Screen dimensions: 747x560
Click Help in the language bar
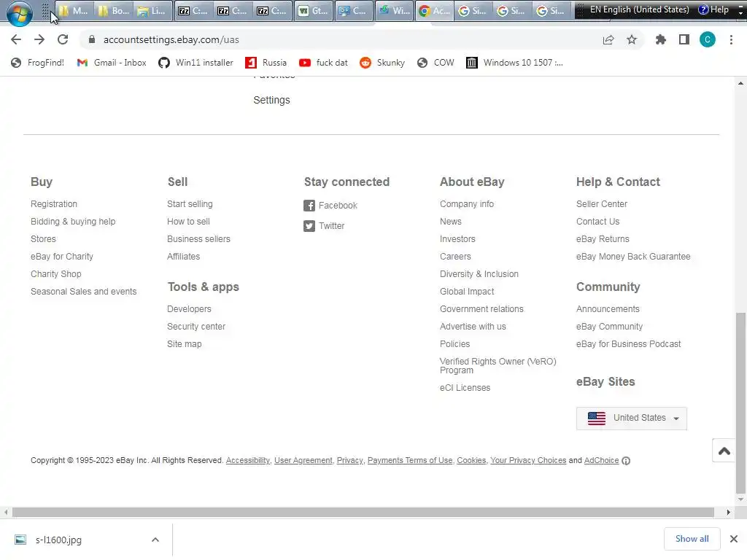[713, 9]
